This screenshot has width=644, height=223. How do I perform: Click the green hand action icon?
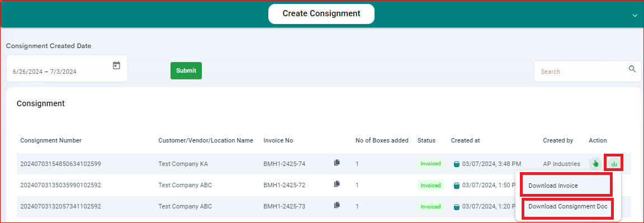tap(595, 163)
